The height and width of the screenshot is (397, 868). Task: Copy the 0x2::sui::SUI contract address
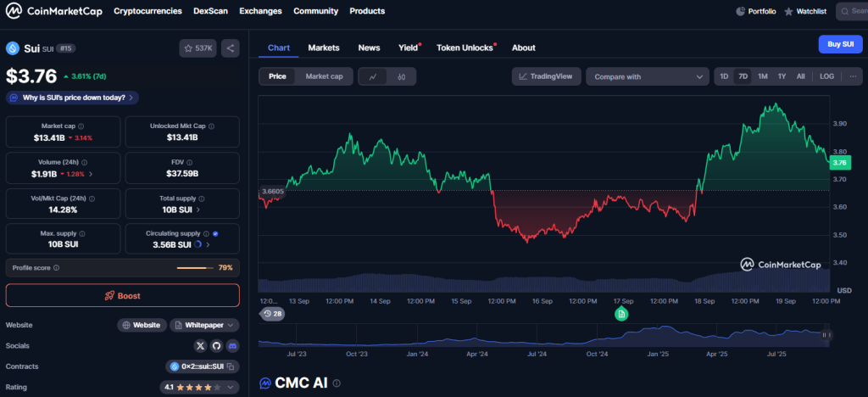click(x=230, y=366)
